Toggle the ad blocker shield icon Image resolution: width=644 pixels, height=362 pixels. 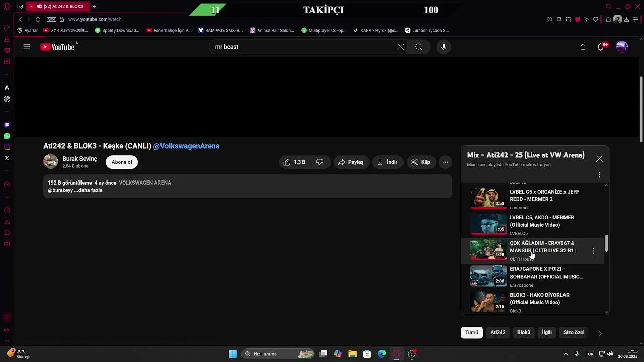tap(577, 19)
